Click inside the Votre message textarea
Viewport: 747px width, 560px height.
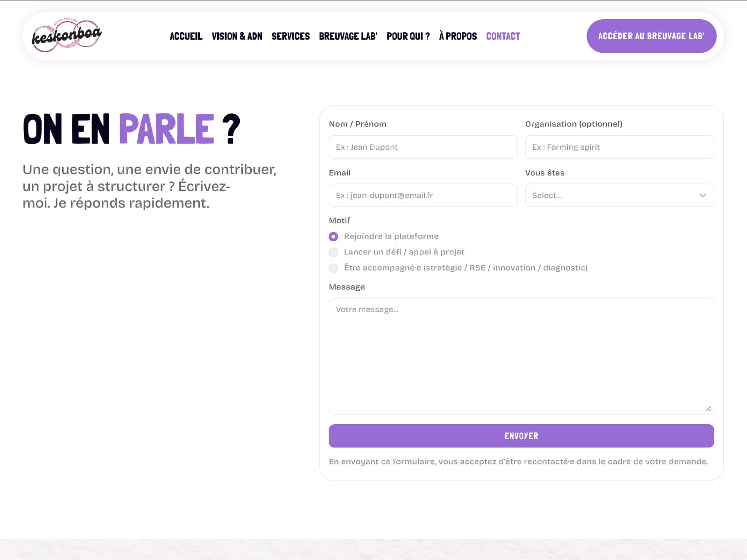[521, 356]
